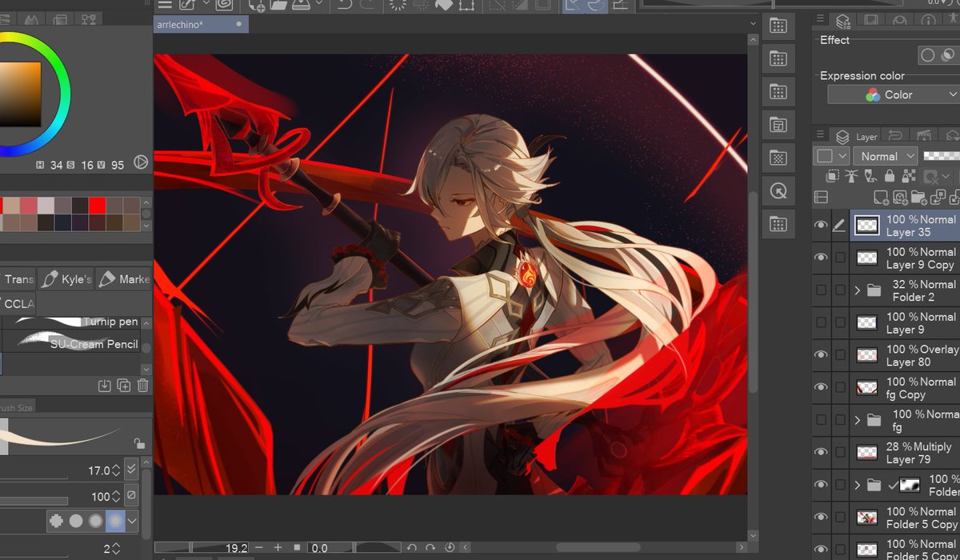The height and width of the screenshot is (560, 960).
Task: Toggle Lock Transparent Pixels icon
Action: (x=910, y=176)
